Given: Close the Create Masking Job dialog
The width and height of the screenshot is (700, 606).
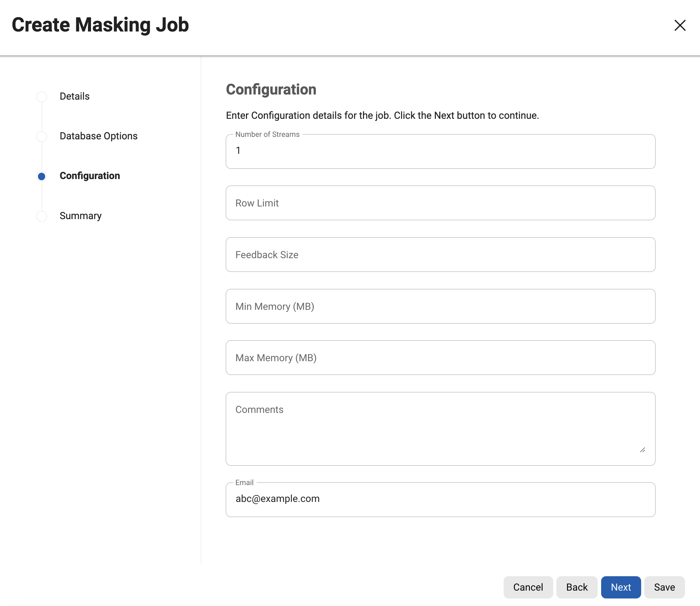Looking at the screenshot, I should [x=680, y=25].
